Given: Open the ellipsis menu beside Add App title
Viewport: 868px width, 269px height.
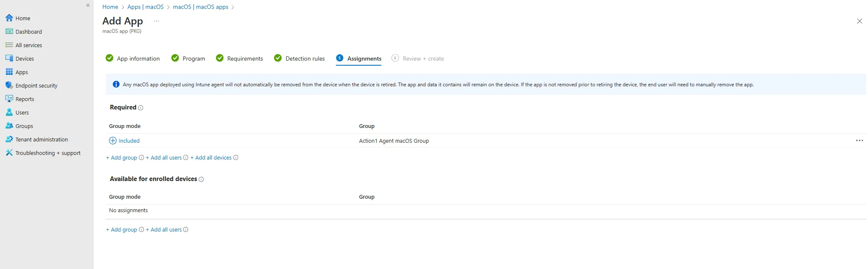Looking at the screenshot, I should (x=157, y=21).
